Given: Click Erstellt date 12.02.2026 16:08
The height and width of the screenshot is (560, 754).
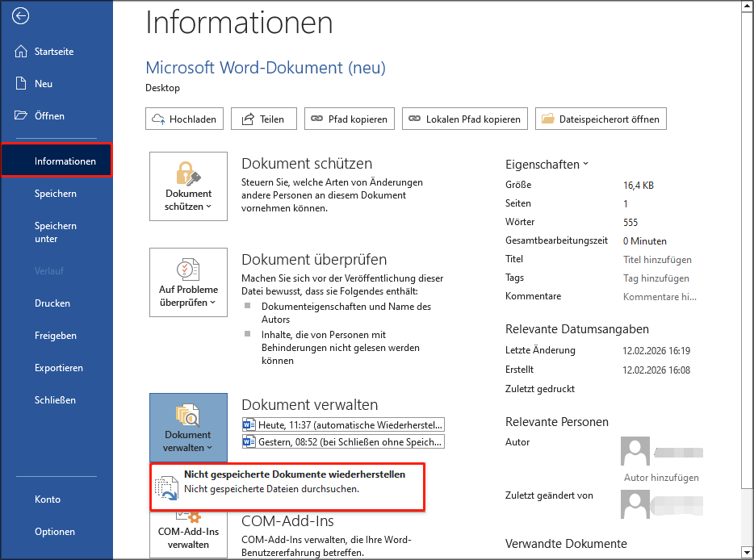Looking at the screenshot, I should click(656, 370).
